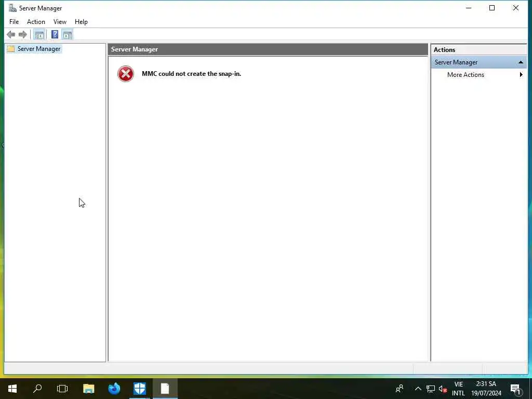Screen dimensions: 532x399
Task: Open the Windows Start menu
Action: (x=12, y=389)
